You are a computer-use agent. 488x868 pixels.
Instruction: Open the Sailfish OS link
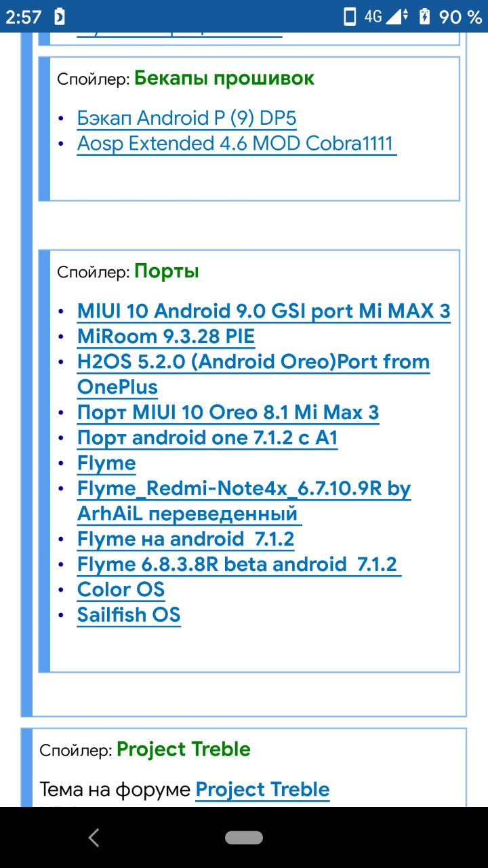129,615
